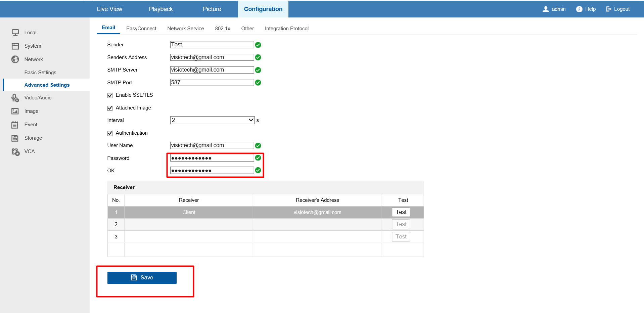
Task: Open Local settings monitor icon
Action: 15,33
